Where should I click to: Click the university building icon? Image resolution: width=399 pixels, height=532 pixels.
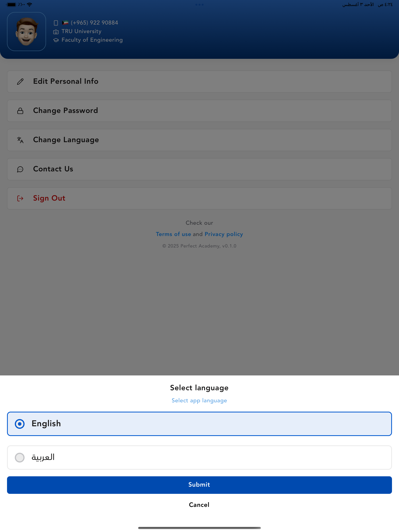[56, 32]
